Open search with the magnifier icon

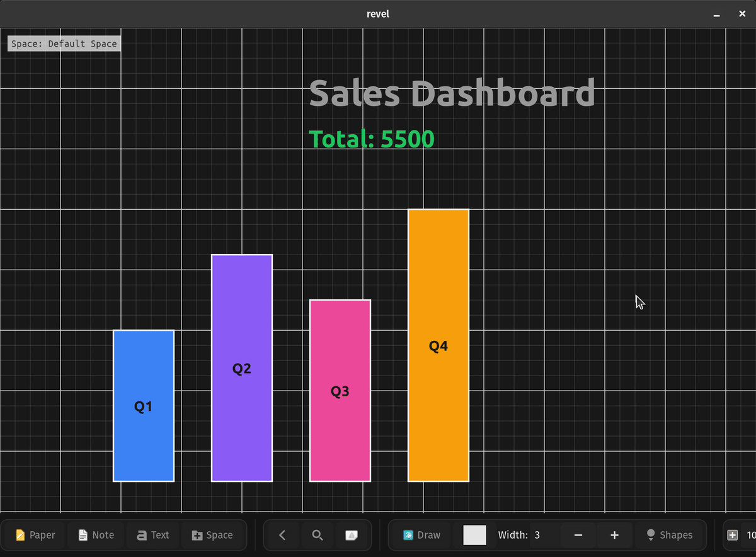coord(318,535)
